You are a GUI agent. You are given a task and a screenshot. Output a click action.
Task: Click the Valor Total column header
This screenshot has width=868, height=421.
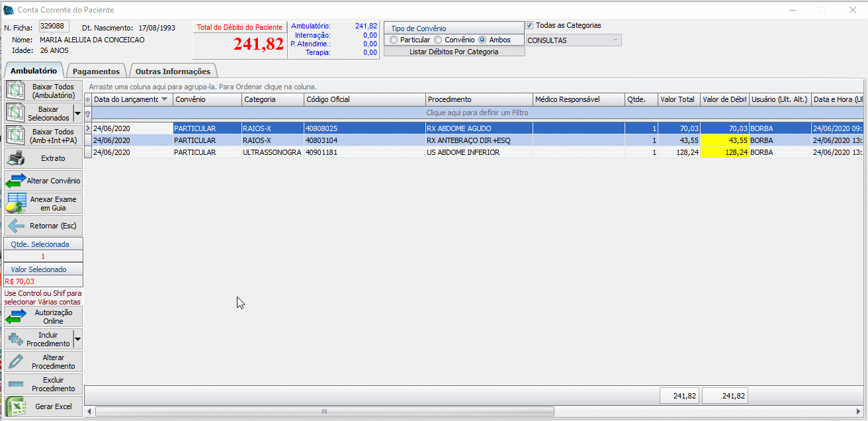pos(679,99)
